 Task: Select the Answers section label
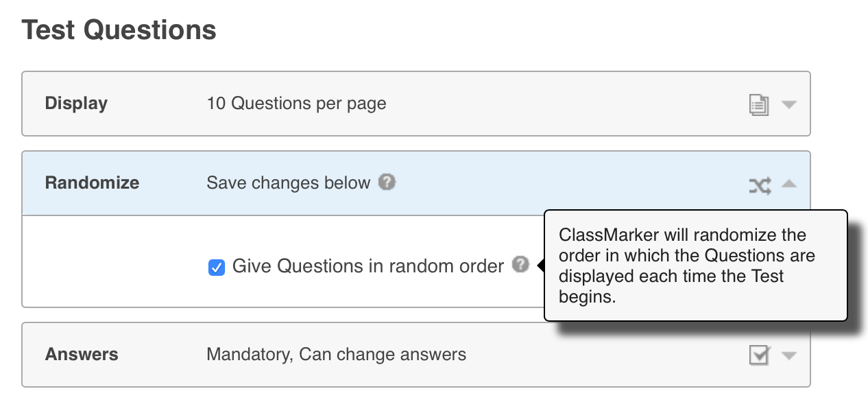(82, 355)
